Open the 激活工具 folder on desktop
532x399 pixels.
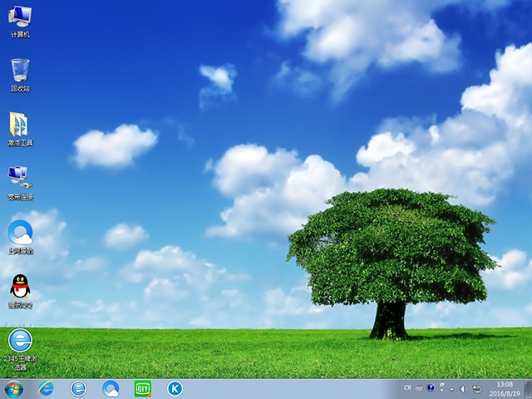(20, 127)
